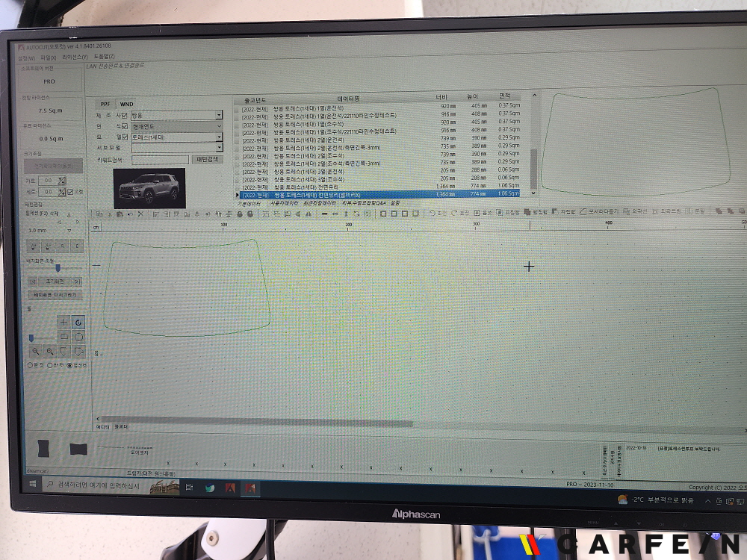Expand the 모델 dropdown showing 토레스(1세대)
Viewport: 747px width, 560px height.
(x=219, y=137)
